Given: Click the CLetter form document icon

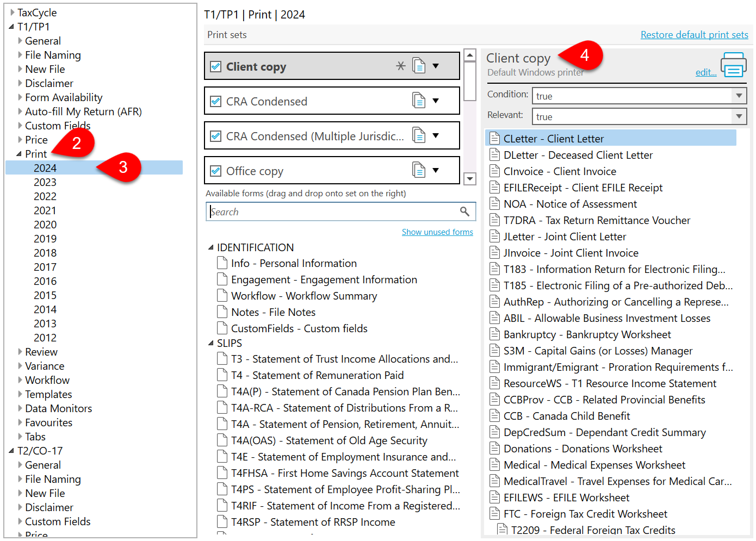Looking at the screenshot, I should (494, 138).
